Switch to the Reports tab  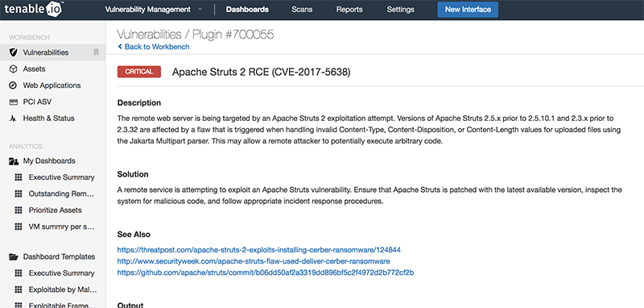349,10
